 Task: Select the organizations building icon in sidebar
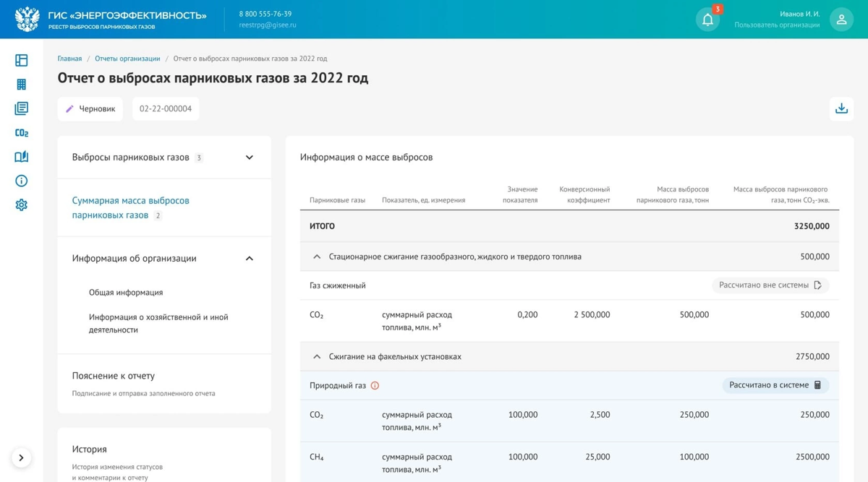coord(21,84)
